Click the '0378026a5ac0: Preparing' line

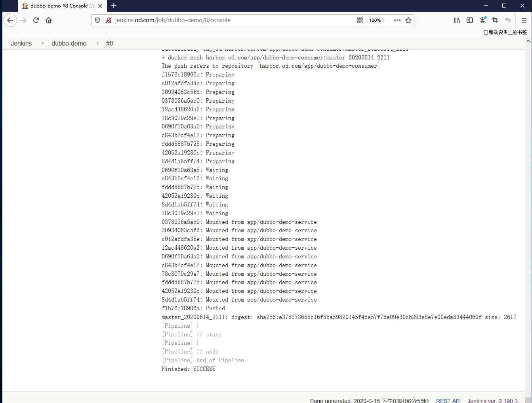point(198,101)
